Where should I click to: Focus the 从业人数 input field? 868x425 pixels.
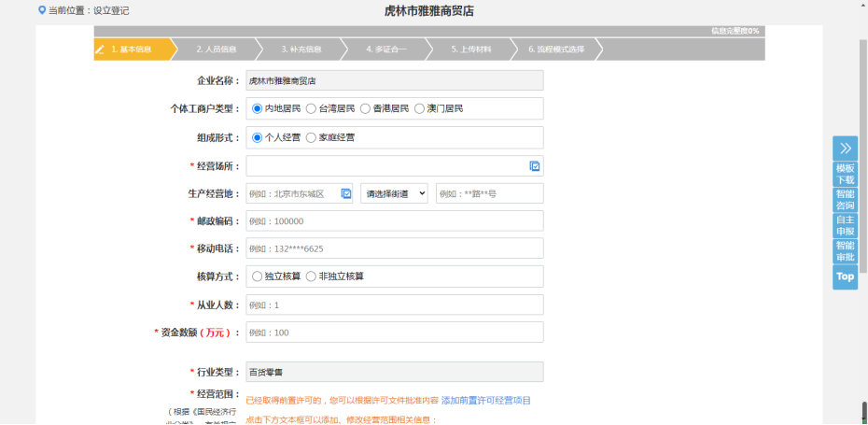(x=395, y=305)
